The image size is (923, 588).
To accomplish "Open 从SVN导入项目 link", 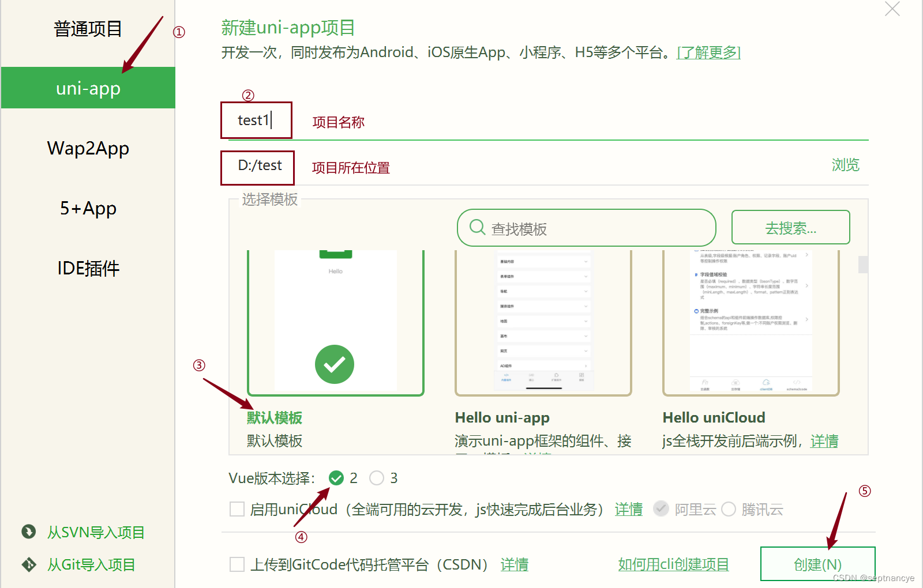I will 96,532.
